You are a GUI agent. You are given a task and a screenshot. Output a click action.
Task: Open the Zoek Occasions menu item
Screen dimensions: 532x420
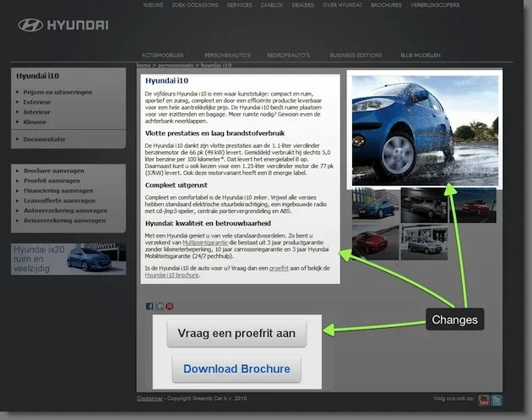click(x=195, y=5)
